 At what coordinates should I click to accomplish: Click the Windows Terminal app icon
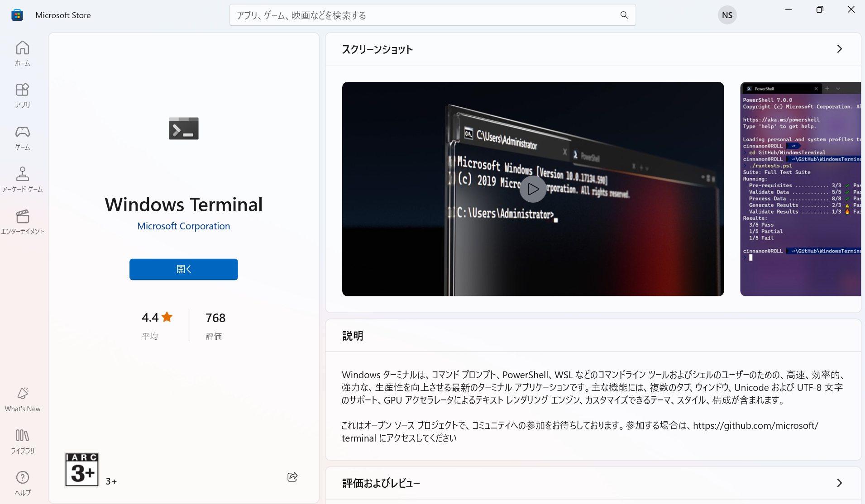click(184, 128)
